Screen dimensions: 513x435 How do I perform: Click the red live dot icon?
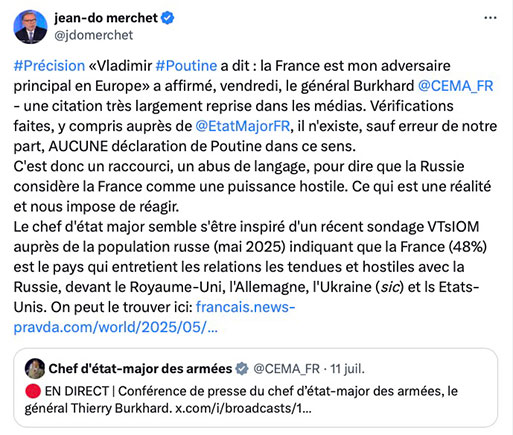(33, 391)
